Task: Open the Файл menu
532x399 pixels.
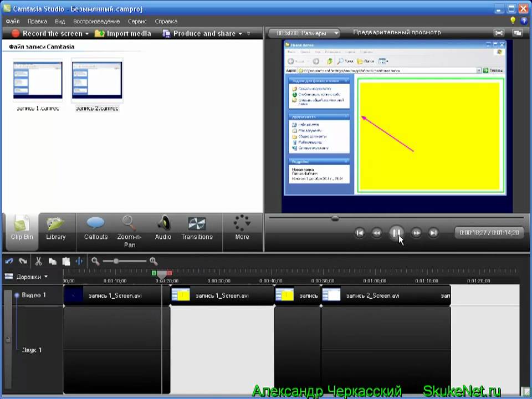Action: click(x=13, y=22)
